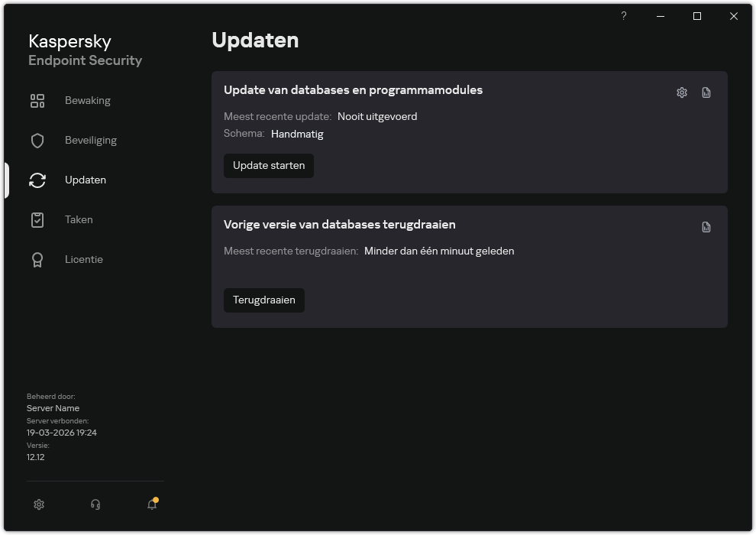Select the database update task card
Image resolution: width=756 pixels, height=535 pixels.
coord(470,132)
